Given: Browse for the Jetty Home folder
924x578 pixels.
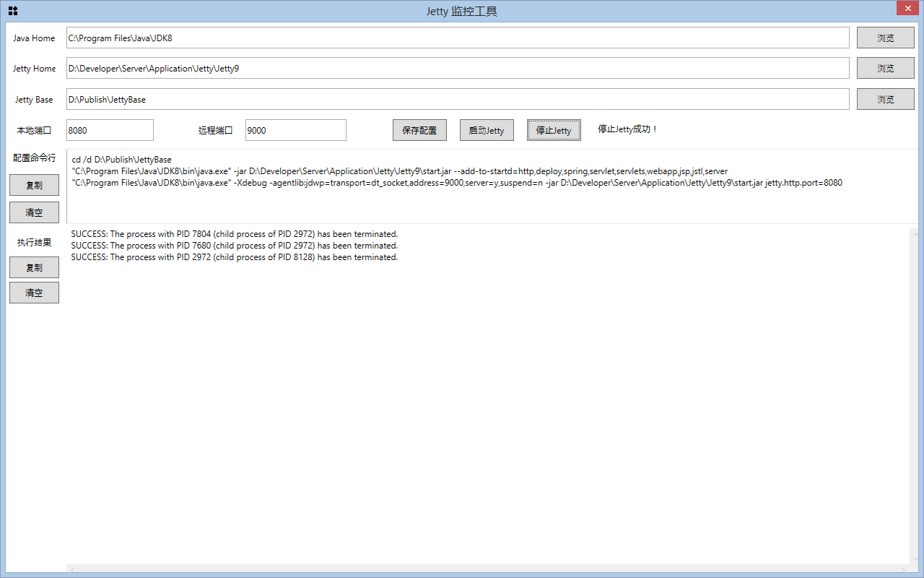Looking at the screenshot, I should [886, 68].
